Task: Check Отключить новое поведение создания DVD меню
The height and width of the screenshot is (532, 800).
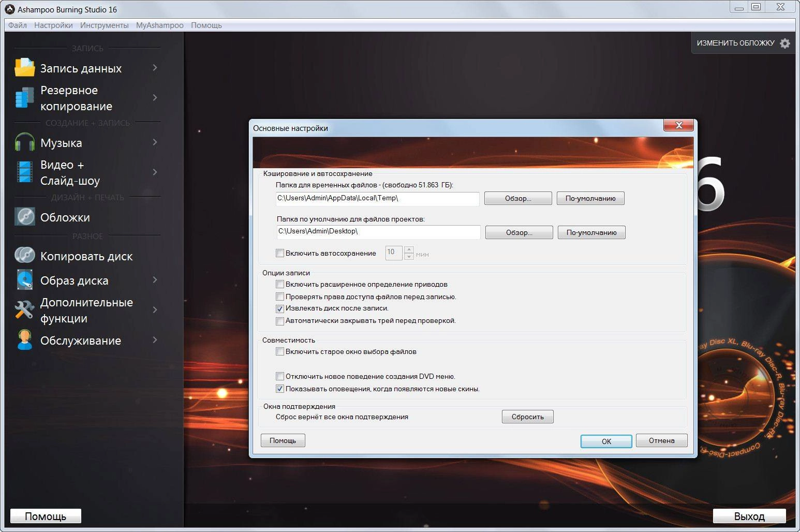Action: pyautogui.click(x=280, y=376)
